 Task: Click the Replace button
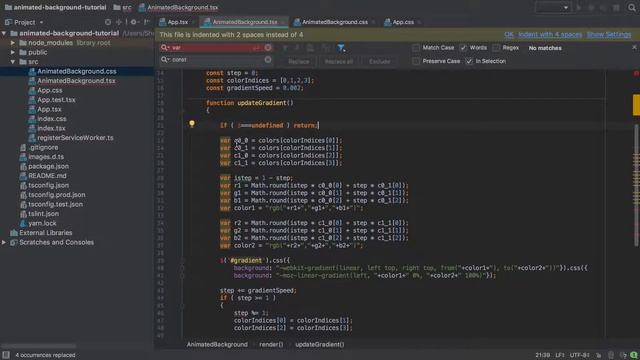298,62
